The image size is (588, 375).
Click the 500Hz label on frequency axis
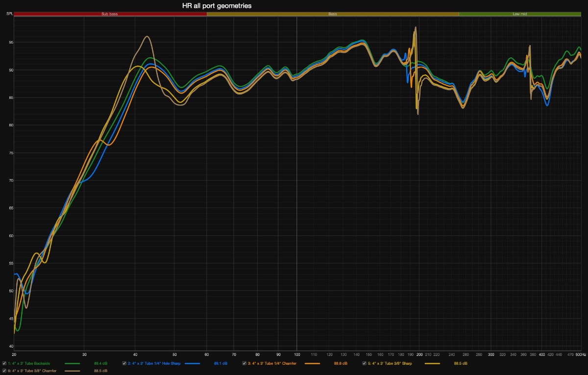[579, 354]
